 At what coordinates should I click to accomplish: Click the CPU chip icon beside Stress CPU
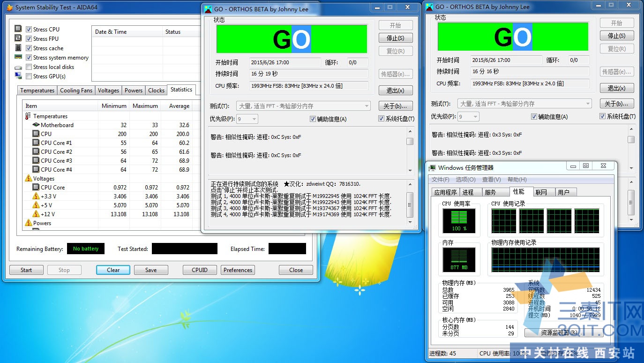click(x=18, y=29)
